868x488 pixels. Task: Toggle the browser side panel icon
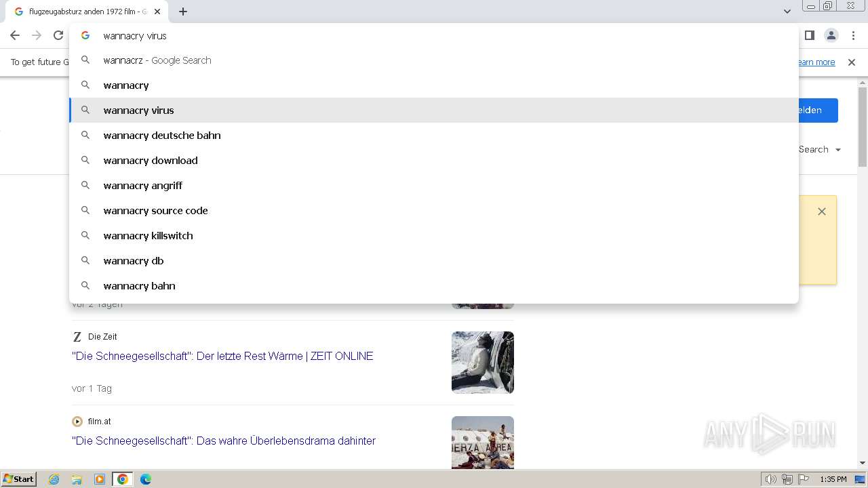[x=809, y=35]
